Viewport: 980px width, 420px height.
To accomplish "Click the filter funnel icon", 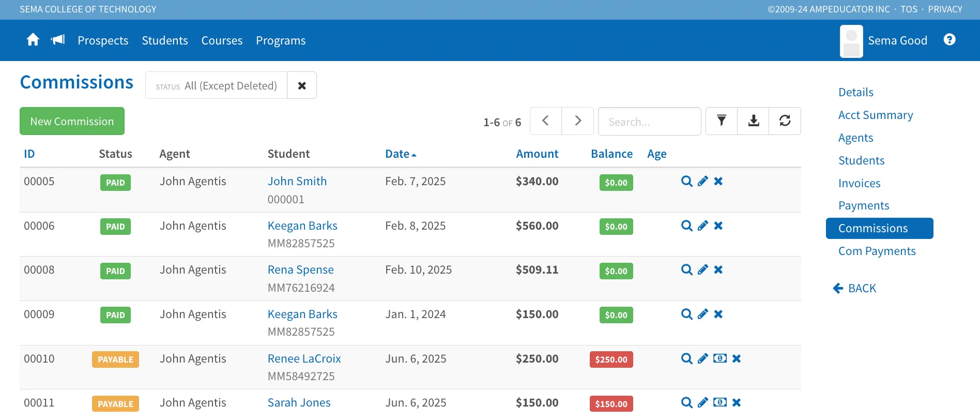I will (722, 121).
